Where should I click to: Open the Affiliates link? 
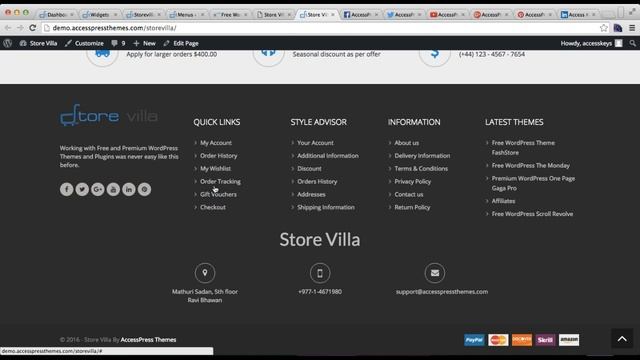click(503, 201)
